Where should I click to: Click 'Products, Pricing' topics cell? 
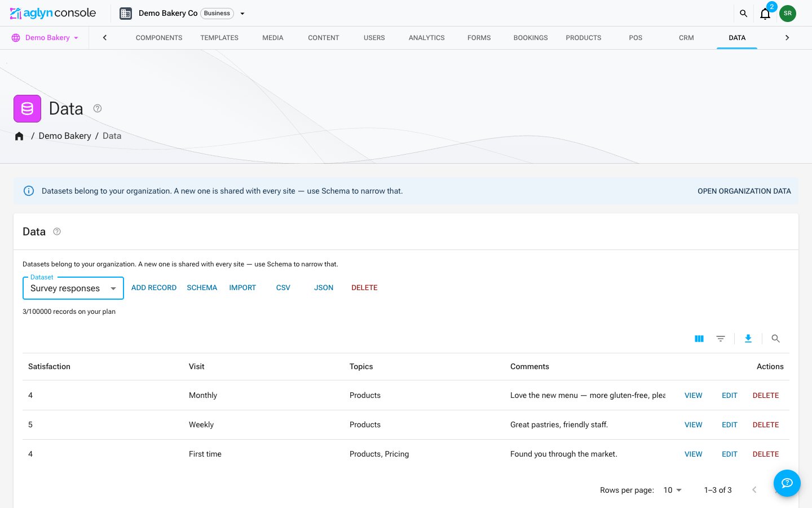click(379, 454)
